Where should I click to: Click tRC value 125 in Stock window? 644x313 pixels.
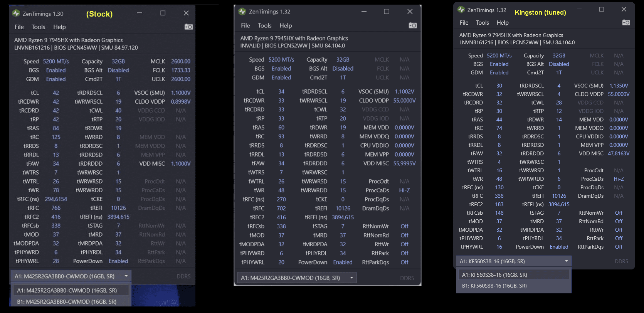pyautogui.click(x=56, y=137)
